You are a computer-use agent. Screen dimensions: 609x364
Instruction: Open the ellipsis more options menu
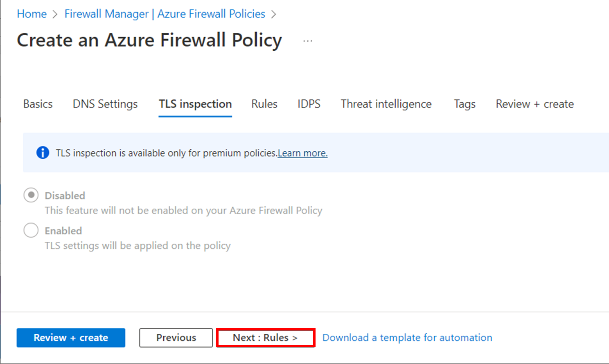[308, 41]
